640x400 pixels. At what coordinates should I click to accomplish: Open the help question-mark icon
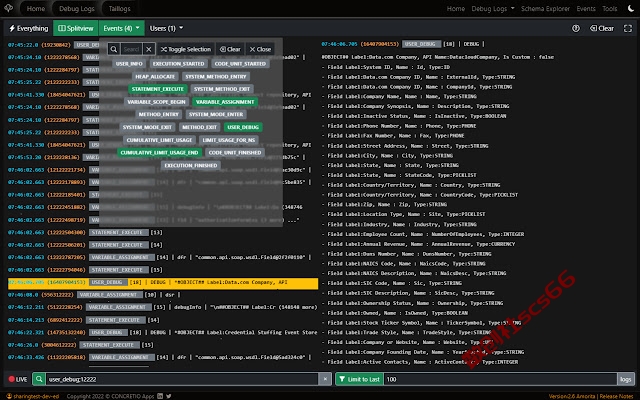coord(576,28)
